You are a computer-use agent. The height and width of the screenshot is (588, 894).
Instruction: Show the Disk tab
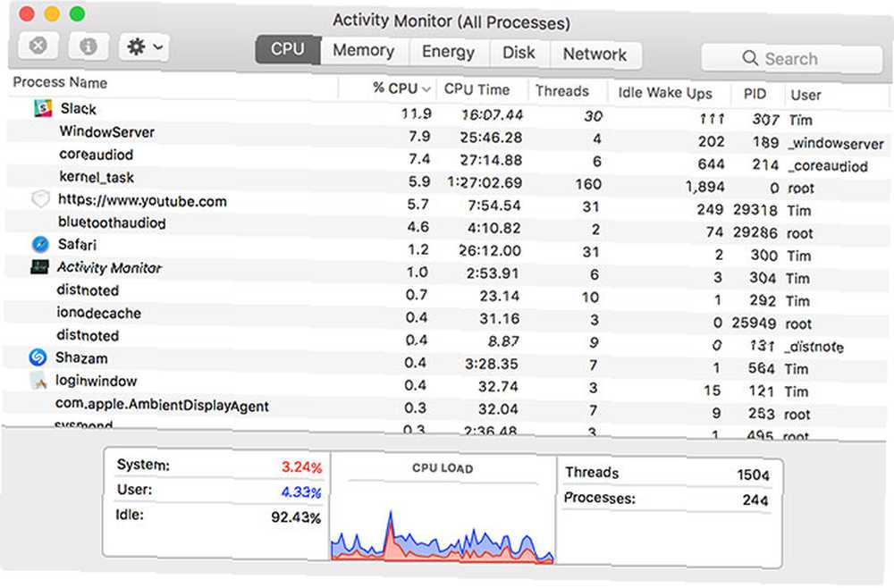click(x=519, y=53)
